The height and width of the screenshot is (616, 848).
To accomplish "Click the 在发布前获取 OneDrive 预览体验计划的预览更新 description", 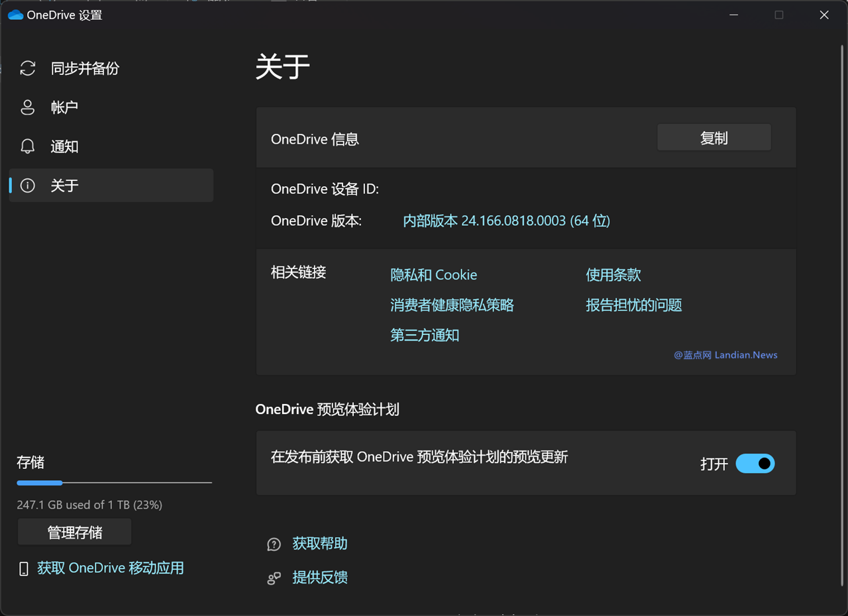I will (419, 457).
